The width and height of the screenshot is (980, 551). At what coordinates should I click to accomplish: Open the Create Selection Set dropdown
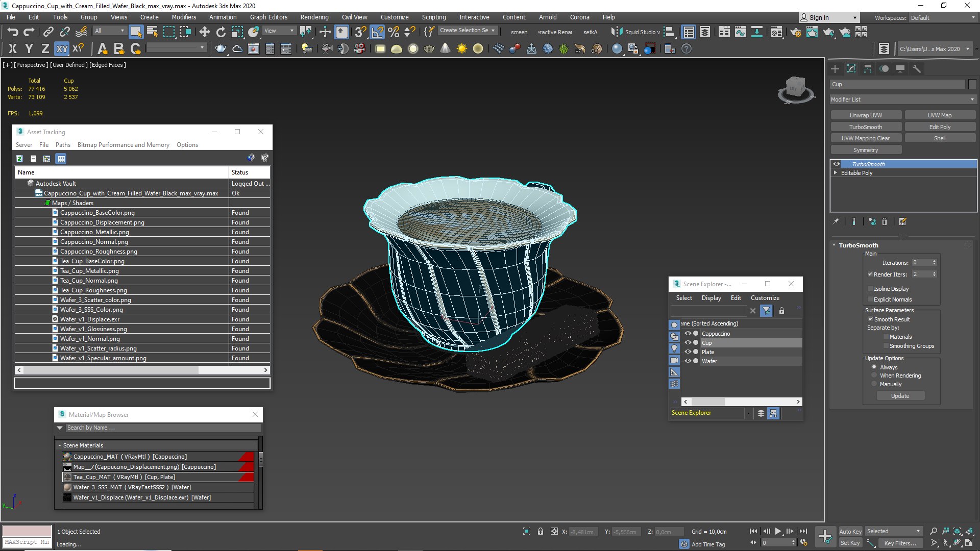pos(467,31)
